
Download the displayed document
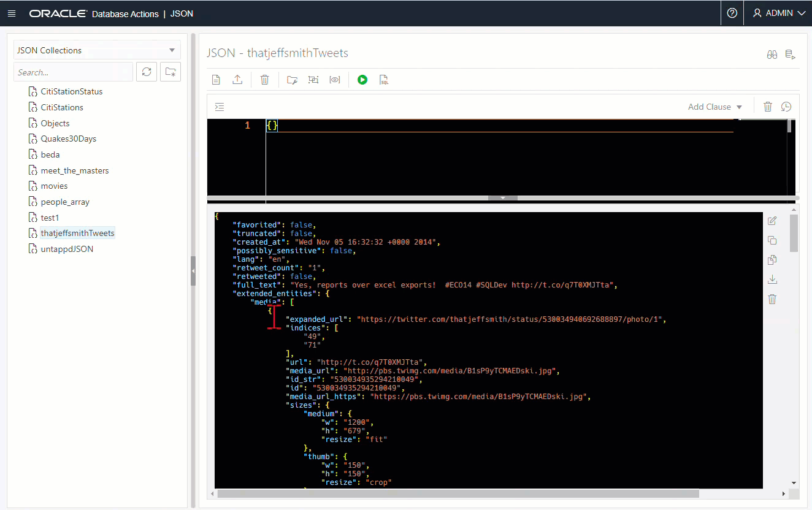tap(772, 279)
